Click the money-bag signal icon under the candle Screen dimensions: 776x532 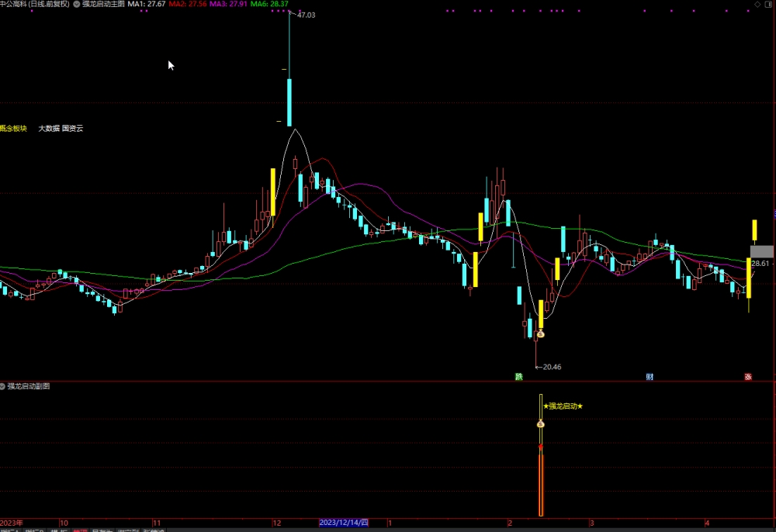click(x=540, y=334)
